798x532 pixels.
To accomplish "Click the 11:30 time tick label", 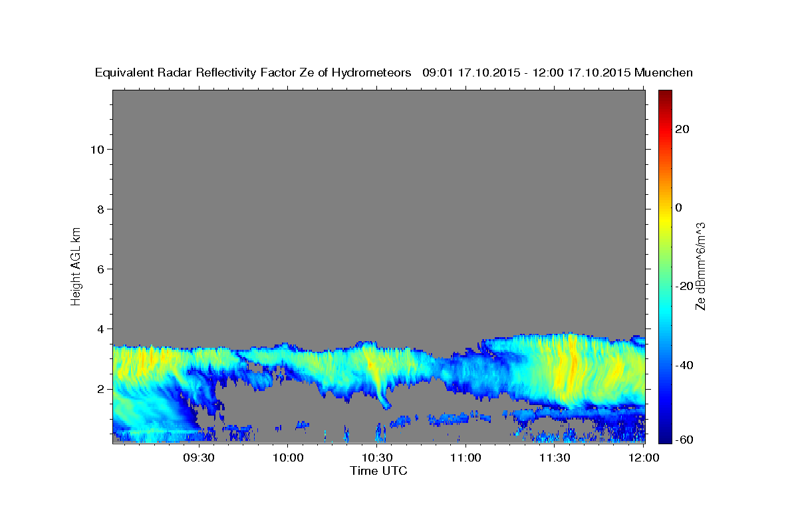I will coord(554,458).
